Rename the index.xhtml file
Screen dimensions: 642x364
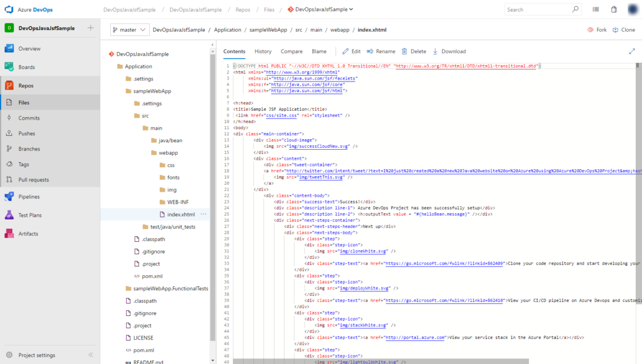tap(381, 51)
